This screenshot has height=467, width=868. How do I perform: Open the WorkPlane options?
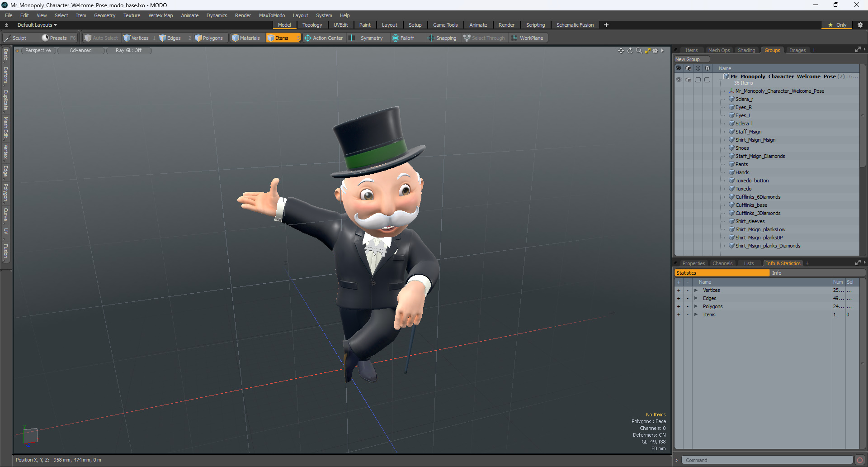click(x=528, y=38)
